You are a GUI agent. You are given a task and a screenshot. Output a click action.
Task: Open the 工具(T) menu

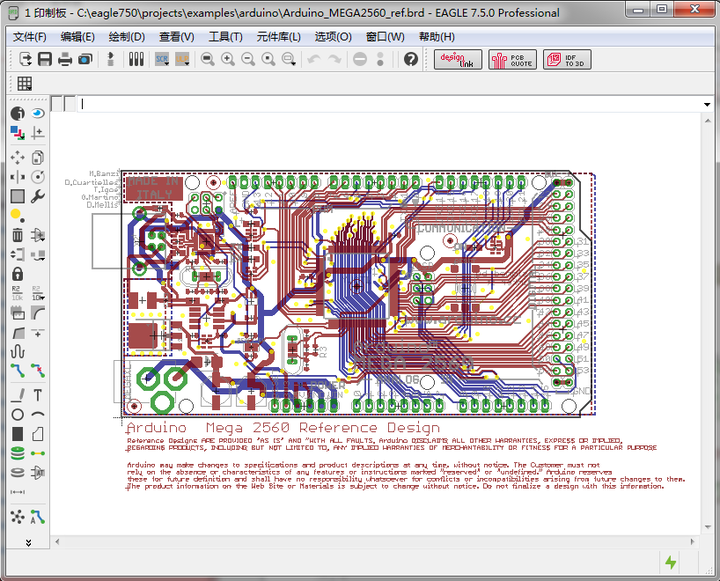pyautogui.click(x=225, y=37)
